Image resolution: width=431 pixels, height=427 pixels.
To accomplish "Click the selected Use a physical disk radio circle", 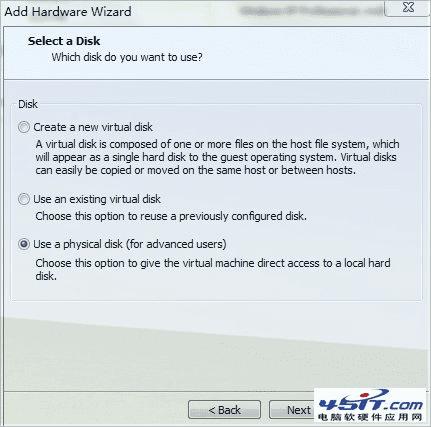I will coord(24,244).
